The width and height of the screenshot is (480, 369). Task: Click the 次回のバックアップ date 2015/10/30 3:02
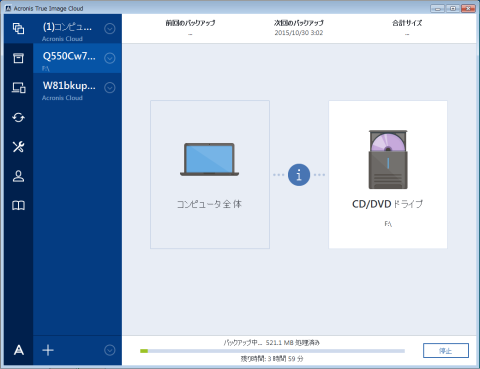pos(299,33)
